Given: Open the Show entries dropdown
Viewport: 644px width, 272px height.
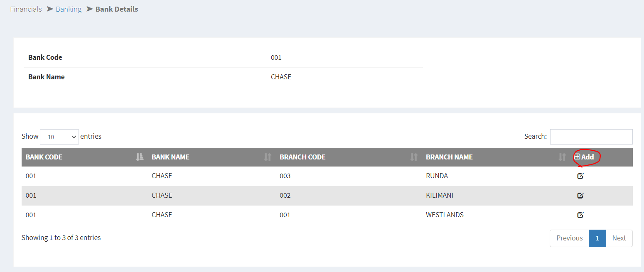Looking at the screenshot, I should coord(59,137).
